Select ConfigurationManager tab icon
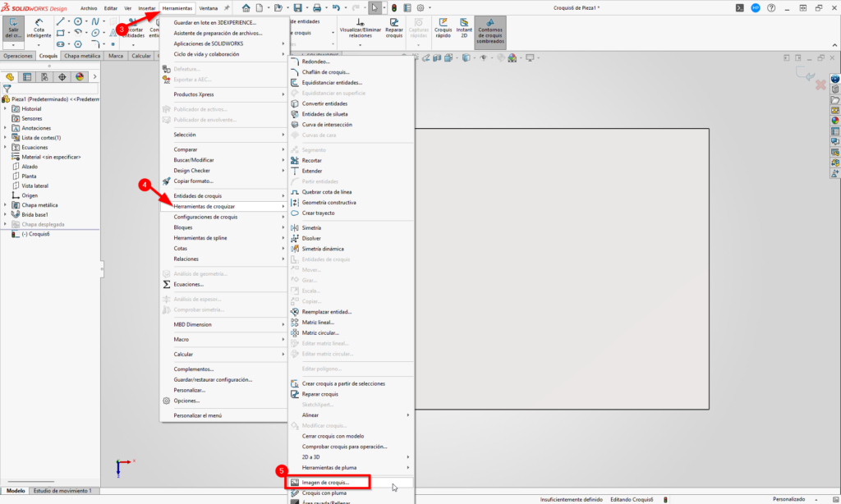 (x=44, y=77)
